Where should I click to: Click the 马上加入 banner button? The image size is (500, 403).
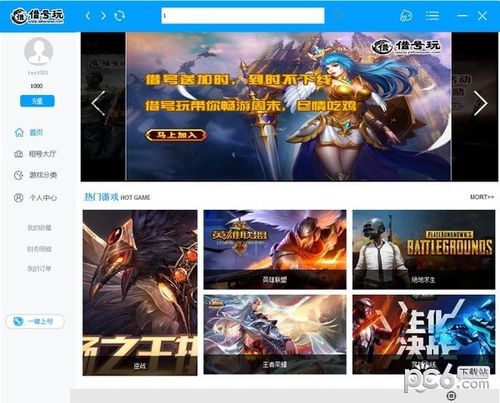(176, 135)
